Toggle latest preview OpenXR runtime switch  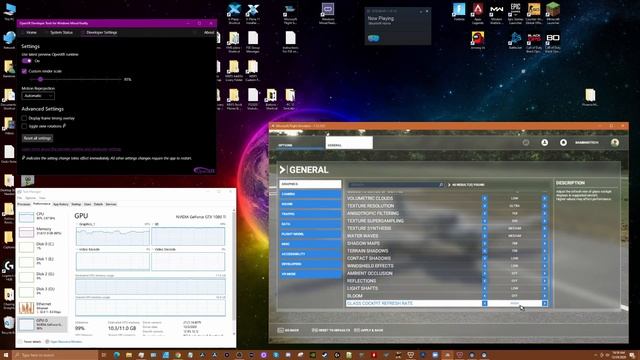[27, 61]
